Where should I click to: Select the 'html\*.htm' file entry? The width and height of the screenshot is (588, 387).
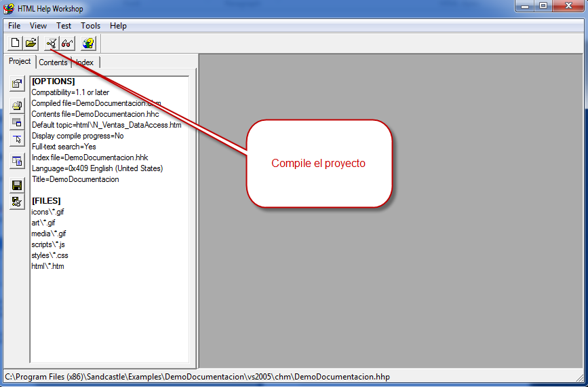point(47,267)
